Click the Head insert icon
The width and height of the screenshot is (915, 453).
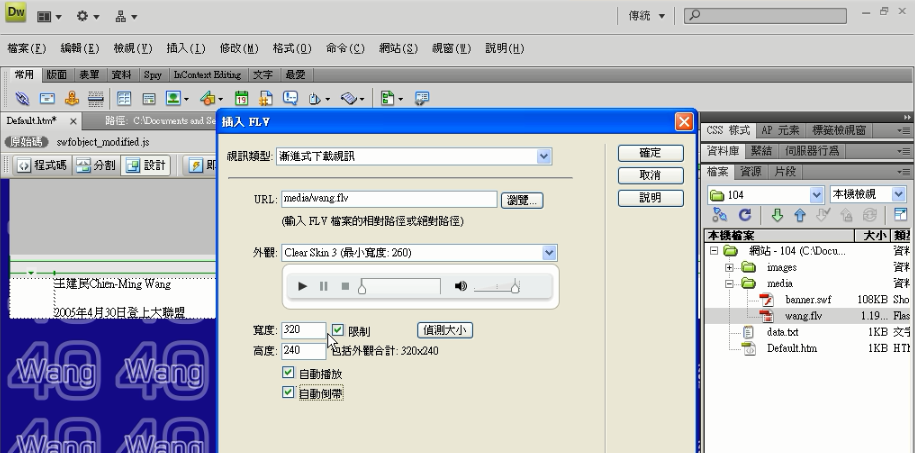click(315, 98)
